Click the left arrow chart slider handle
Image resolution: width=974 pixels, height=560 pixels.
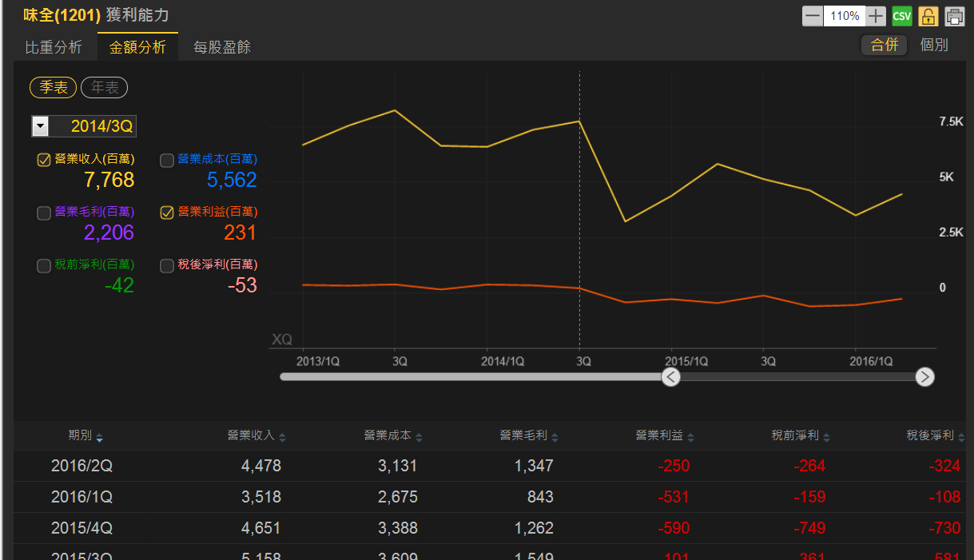(671, 377)
